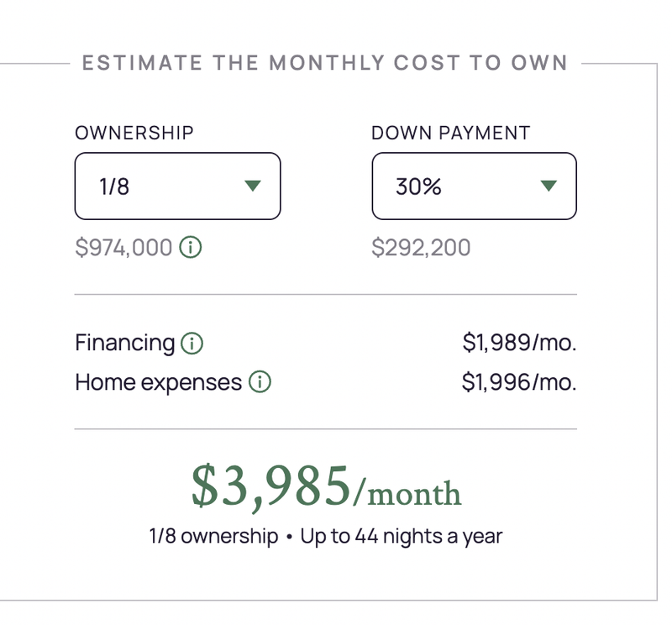This screenshot has width=672, height=625.
Task: Click the "/month" suffix of the total
Action: [407, 493]
